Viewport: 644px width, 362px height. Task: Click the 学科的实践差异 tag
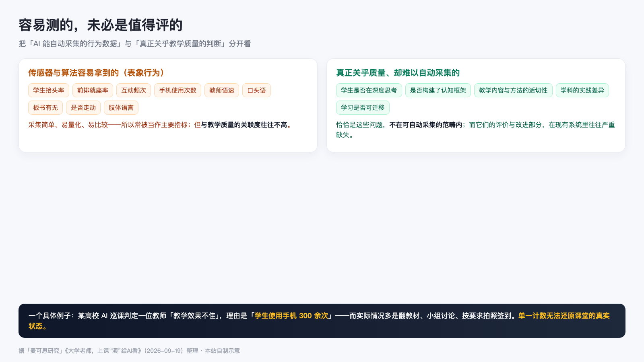tap(582, 90)
